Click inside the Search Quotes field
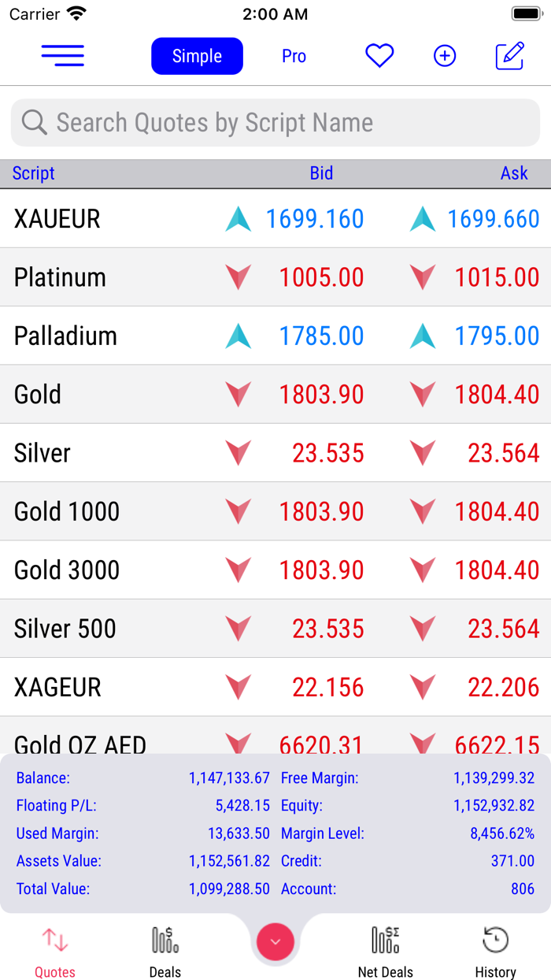The height and width of the screenshot is (980, 551). tap(275, 123)
